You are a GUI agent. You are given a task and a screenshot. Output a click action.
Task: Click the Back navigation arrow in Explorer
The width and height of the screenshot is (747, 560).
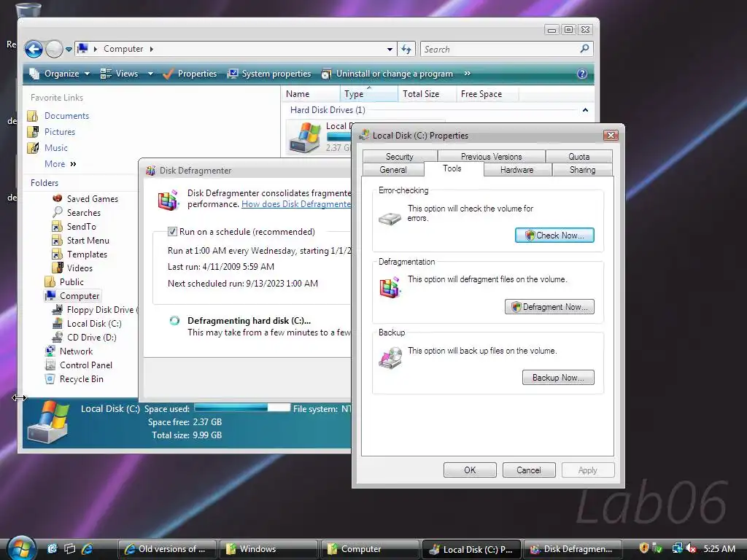click(x=34, y=49)
